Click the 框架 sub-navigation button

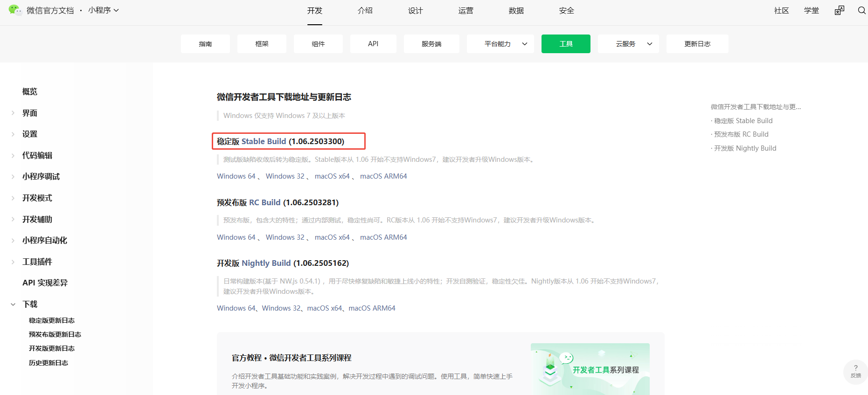point(262,44)
